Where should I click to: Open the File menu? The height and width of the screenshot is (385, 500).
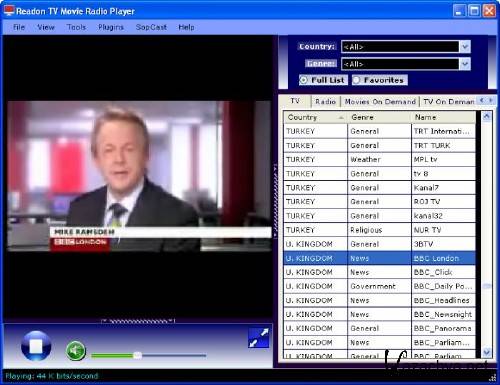click(x=19, y=27)
